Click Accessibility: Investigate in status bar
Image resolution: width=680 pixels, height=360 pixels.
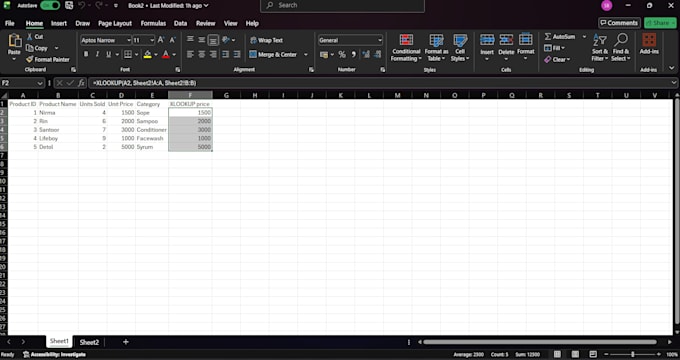(54, 354)
